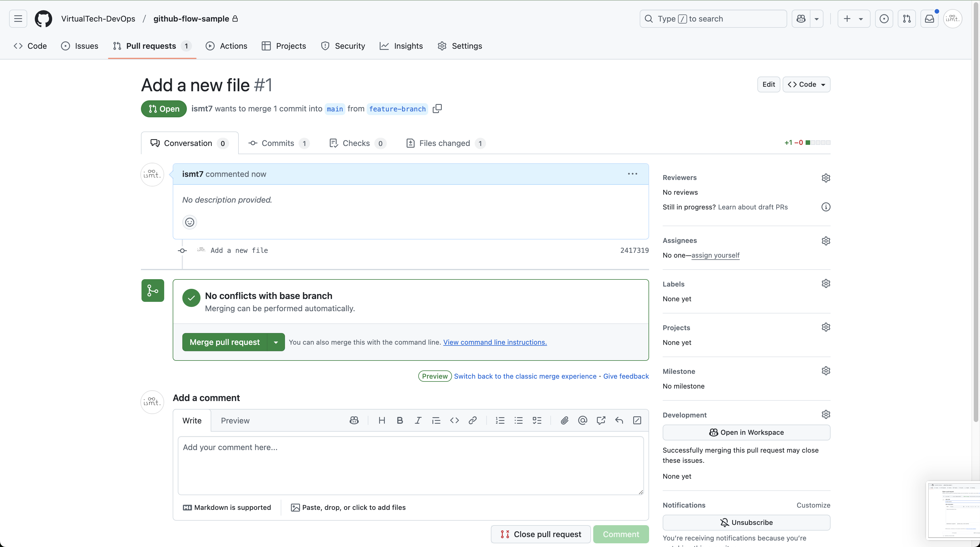
Task: Switch to the Code repository tab
Action: [30, 46]
